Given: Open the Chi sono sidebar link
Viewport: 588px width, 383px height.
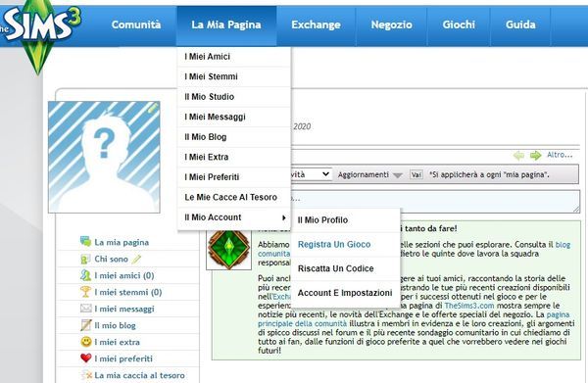Looking at the screenshot, I should (x=111, y=259).
